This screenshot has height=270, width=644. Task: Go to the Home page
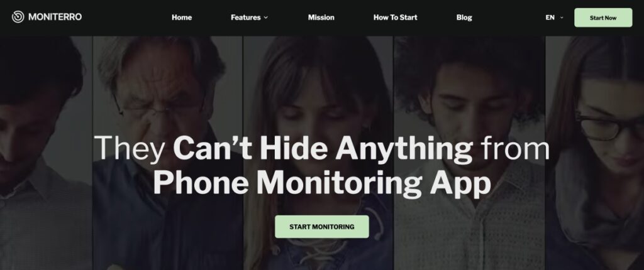coord(182,17)
